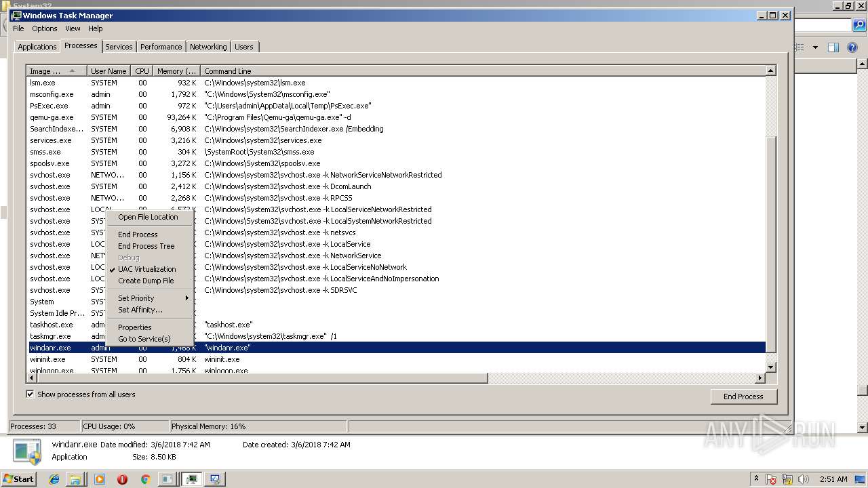
Task: Open the Help menu
Action: click(x=95, y=28)
